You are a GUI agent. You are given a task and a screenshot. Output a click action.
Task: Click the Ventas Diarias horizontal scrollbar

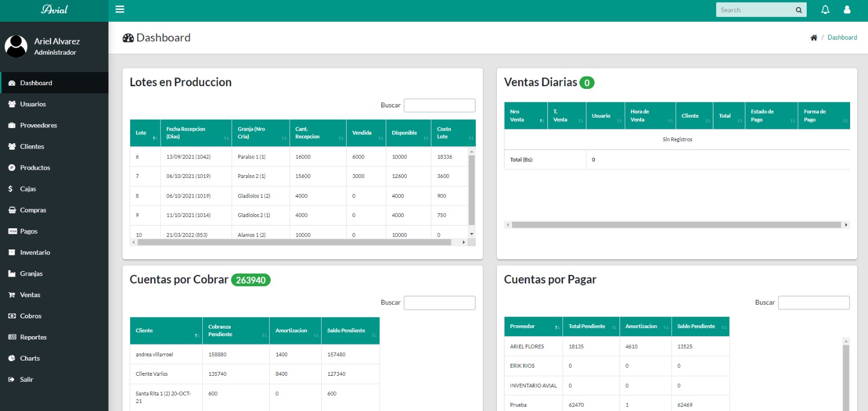(x=676, y=224)
